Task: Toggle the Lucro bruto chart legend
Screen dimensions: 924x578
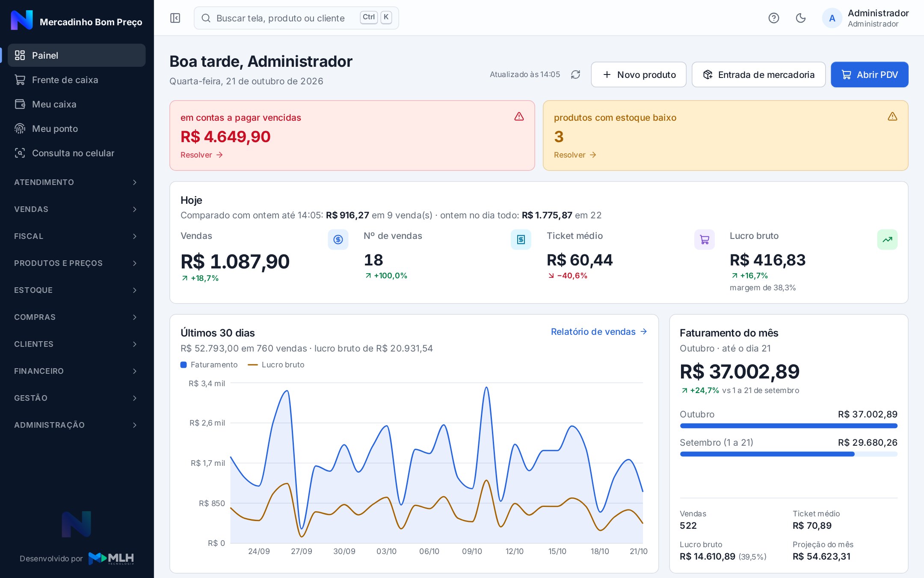Action: click(276, 365)
